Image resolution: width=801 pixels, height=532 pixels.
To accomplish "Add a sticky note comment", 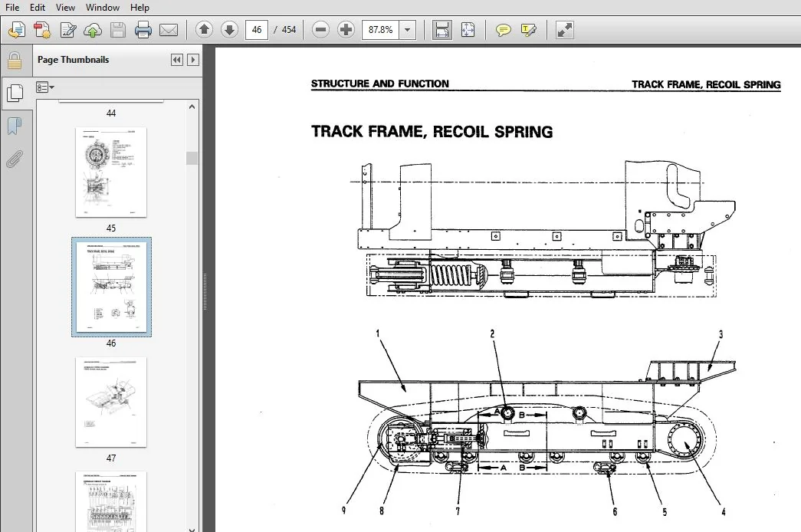I will coord(503,30).
